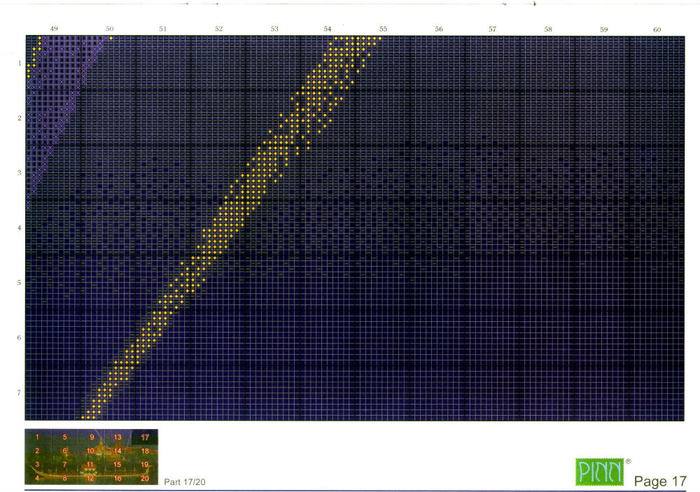The height and width of the screenshot is (492, 700).
Task: Click column number 57 above the chart
Action: pos(492,29)
